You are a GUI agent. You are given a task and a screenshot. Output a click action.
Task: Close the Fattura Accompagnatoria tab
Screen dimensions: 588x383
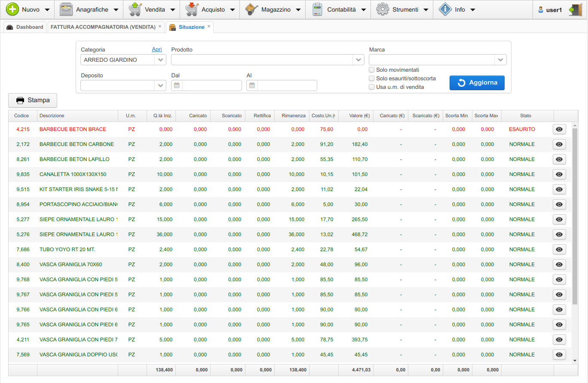[160, 26]
